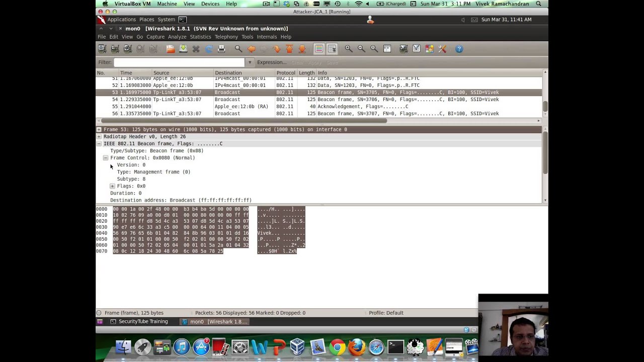This screenshot has width=644, height=362.
Task: Select Type/Subtype: Beacon frame (0x08) line
Action: [157, 151]
